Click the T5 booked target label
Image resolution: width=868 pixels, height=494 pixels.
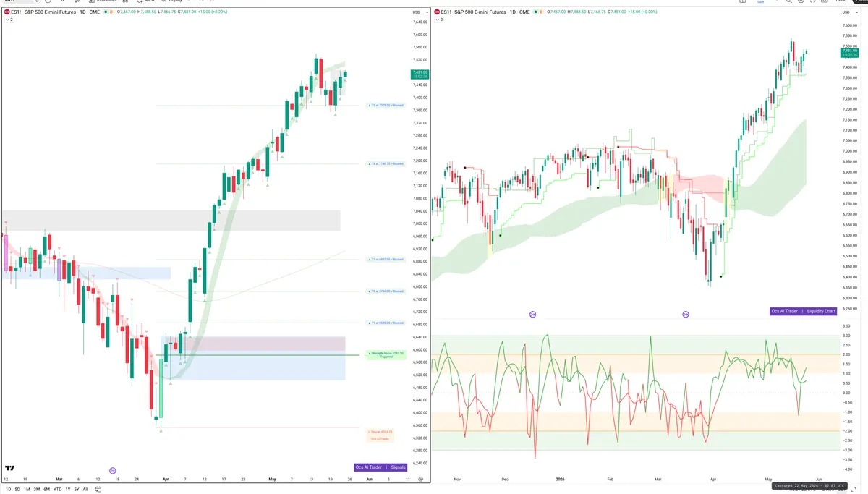tap(386, 106)
